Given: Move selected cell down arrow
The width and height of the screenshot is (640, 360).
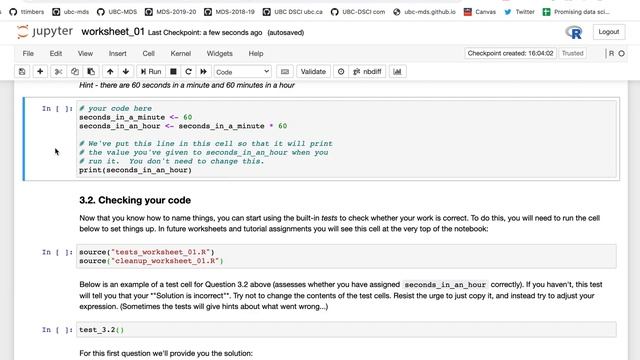Looking at the screenshot, I should click(126, 71).
